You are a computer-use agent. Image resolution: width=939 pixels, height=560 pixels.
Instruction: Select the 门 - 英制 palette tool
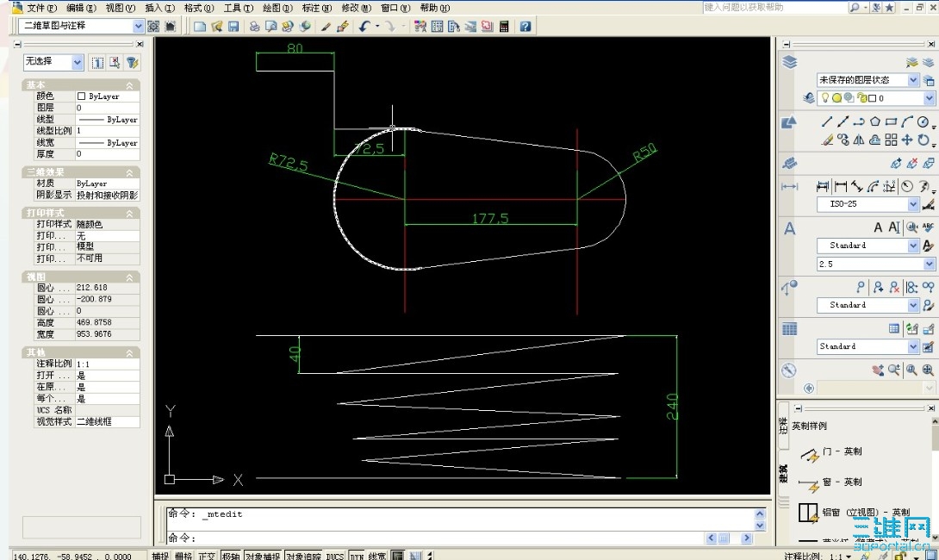[832, 453]
